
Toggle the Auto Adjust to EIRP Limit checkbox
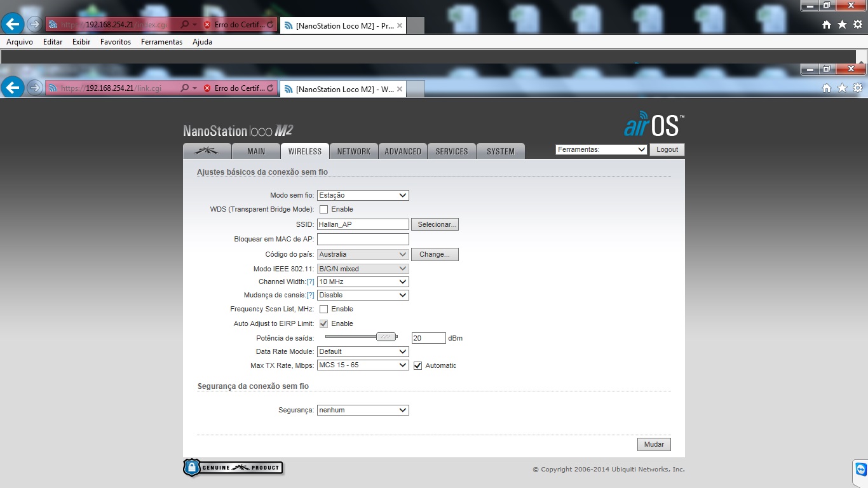click(x=323, y=323)
